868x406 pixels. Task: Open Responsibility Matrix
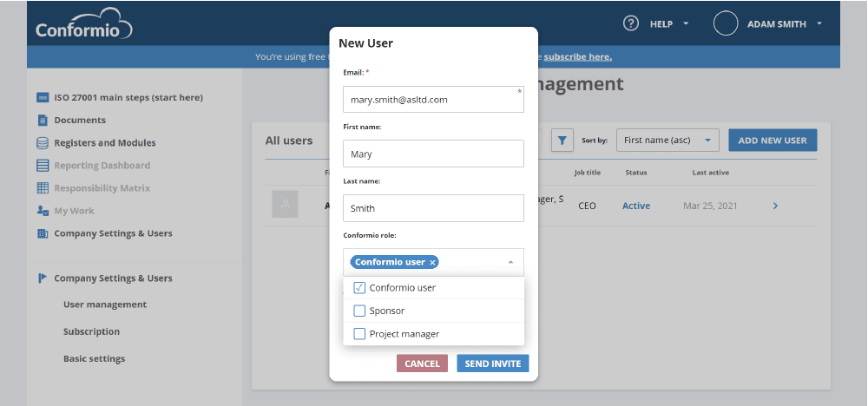pos(102,188)
